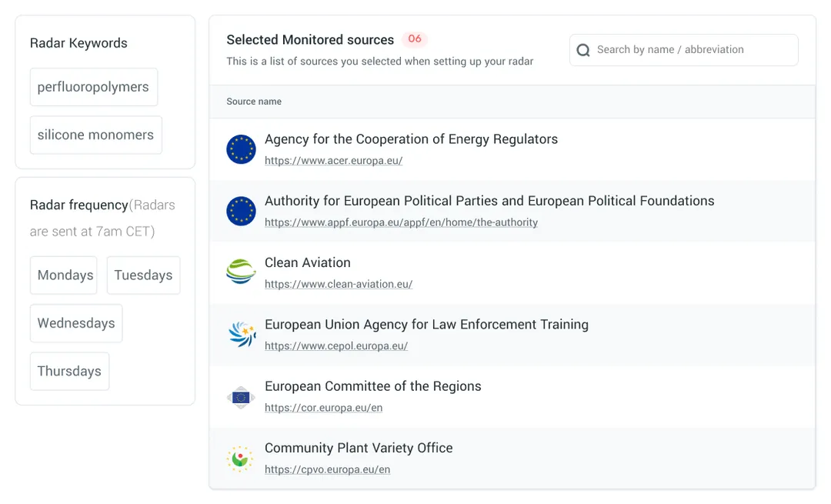The image size is (831, 504).
Task: Open the acer.europa.eu link
Action: click(x=333, y=161)
